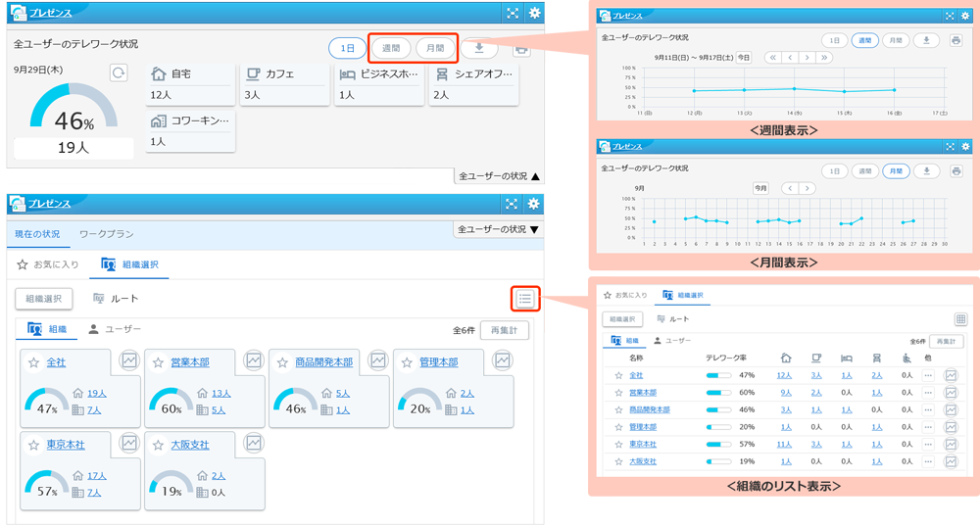Expand the 全ユーザーの状況 ▼ panel

(x=499, y=229)
